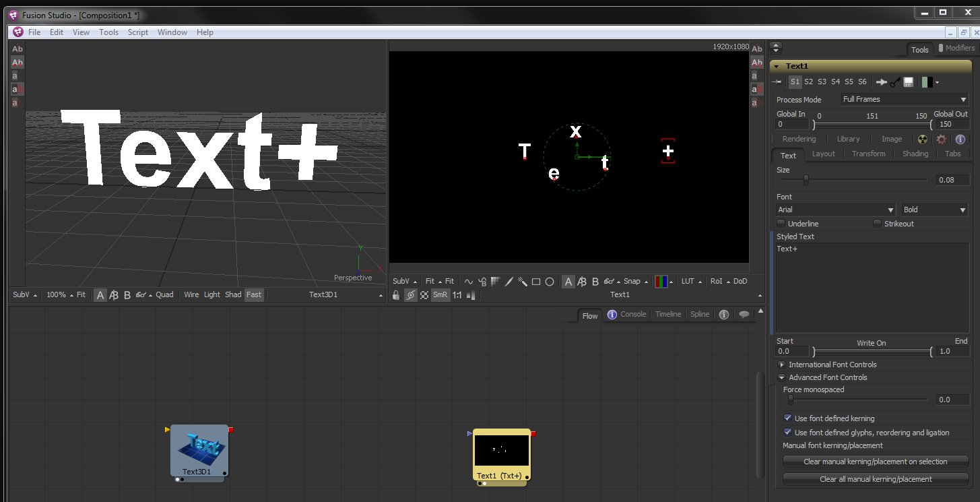Viewport: 980px width, 502px height.
Task: Open the File menu
Action: pos(34,32)
